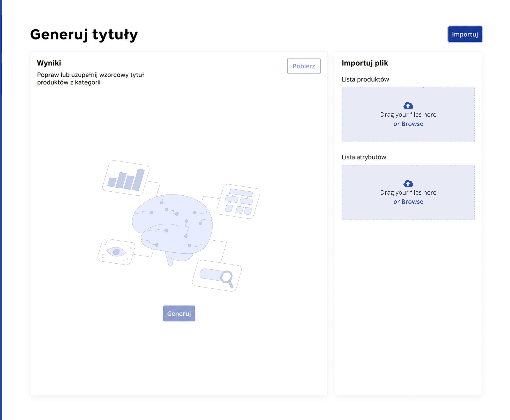Click the Pobierz download button
Screen dimensions: 510x420
pyautogui.click(x=304, y=66)
